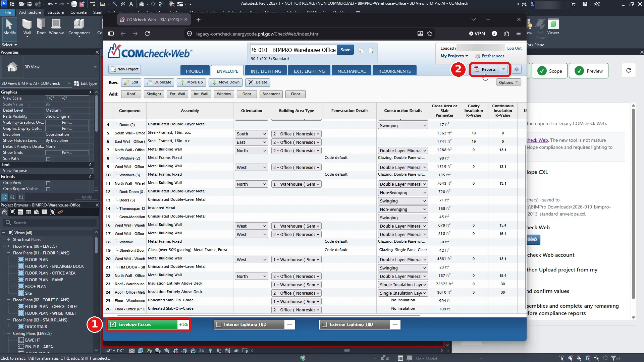Enable the Sun Path checkbox
This screenshot has height=362, width=644.
[x=48, y=159]
